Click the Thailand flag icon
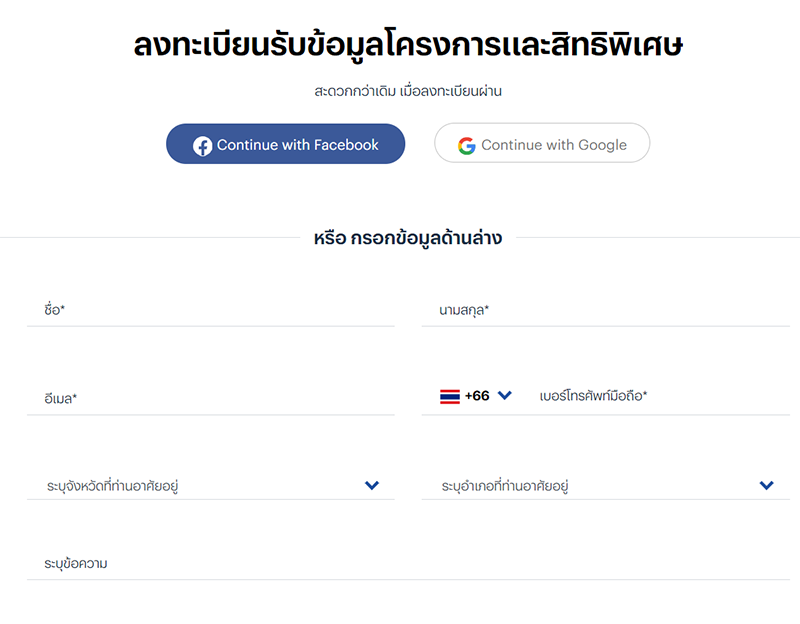 point(450,396)
